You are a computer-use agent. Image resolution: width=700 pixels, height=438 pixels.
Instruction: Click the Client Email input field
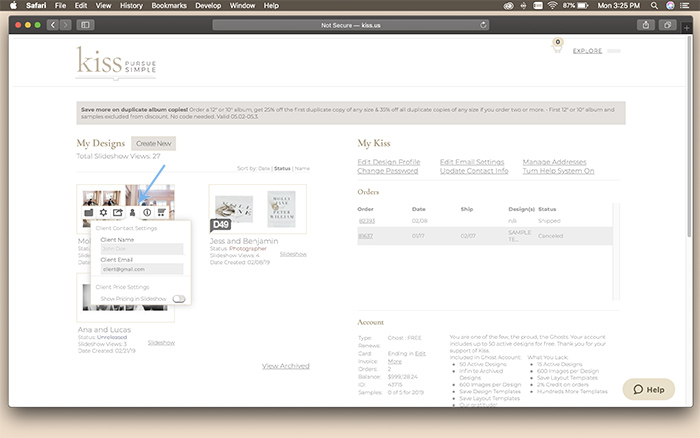click(142, 269)
